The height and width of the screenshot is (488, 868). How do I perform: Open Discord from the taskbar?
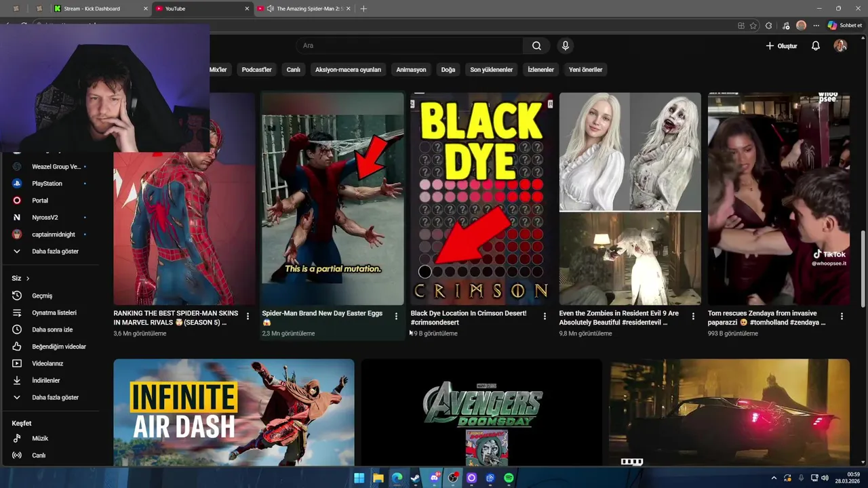click(x=434, y=478)
